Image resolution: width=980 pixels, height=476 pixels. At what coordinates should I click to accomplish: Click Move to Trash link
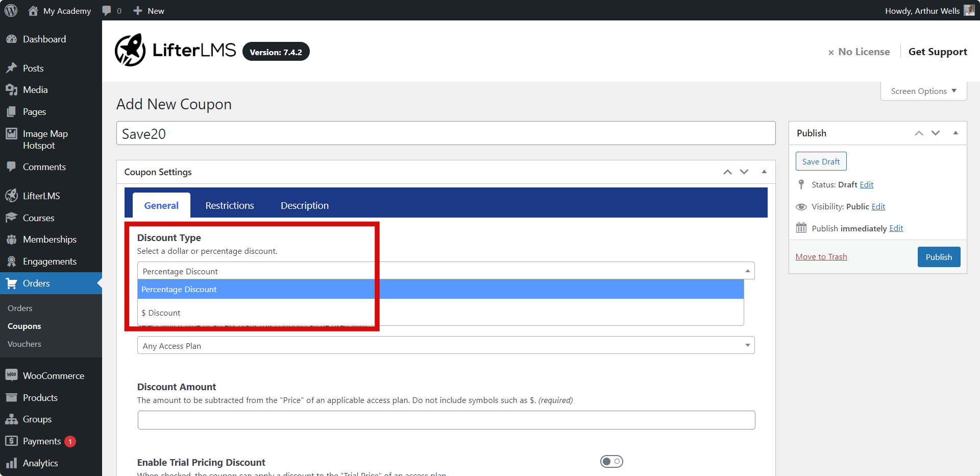pos(821,257)
